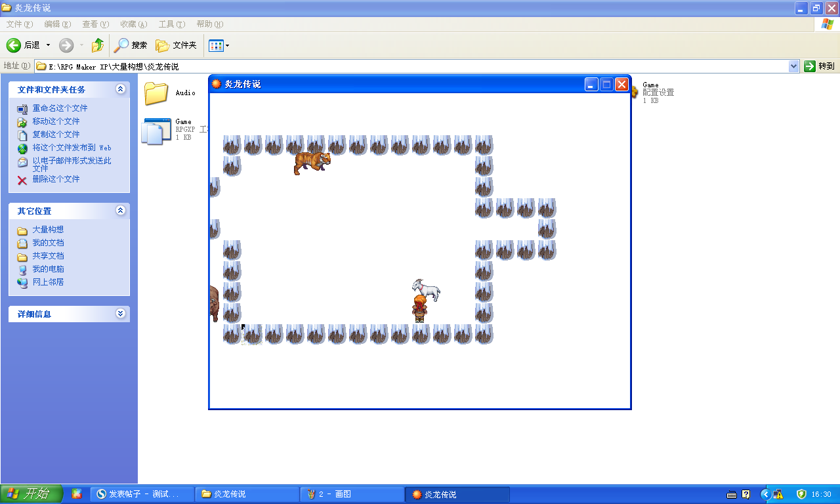Select the Game 配置设置 file

tap(658, 93)
